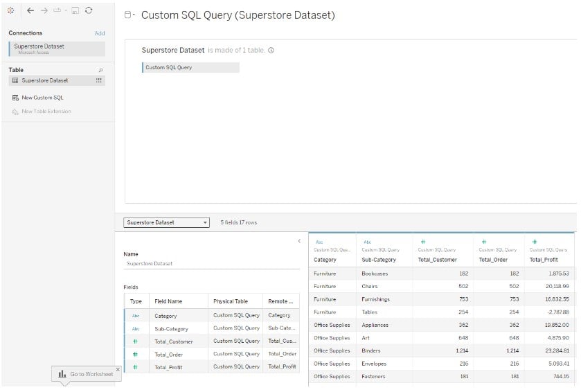Click the Binders cell

(384, 351)
